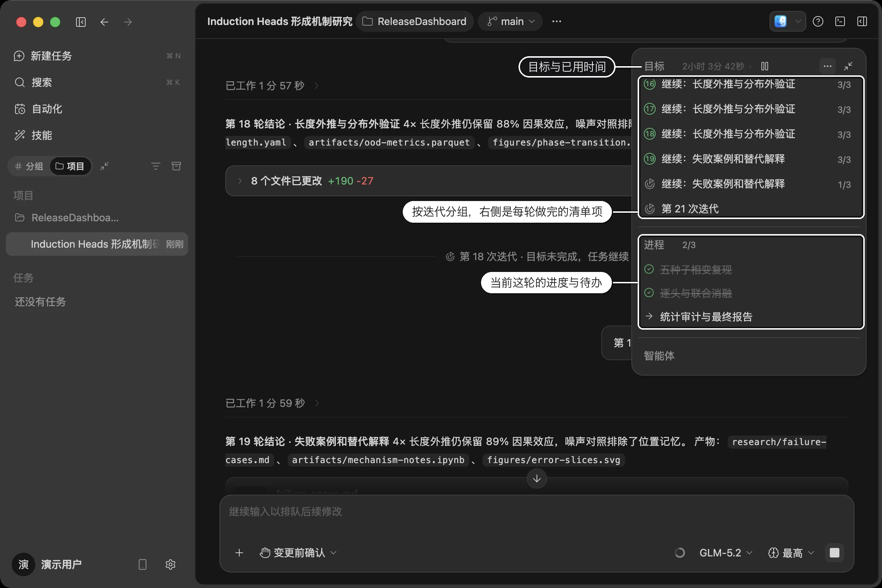Open 技能 in the sidebar

coord(97,135)
